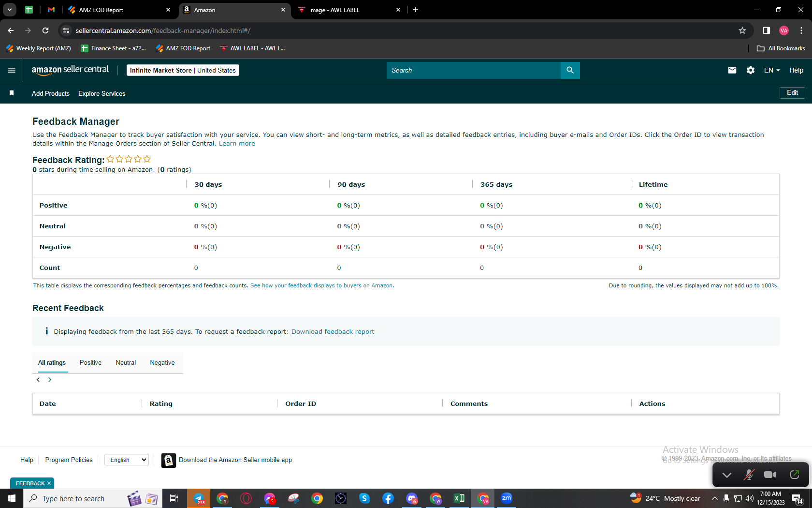Open the tab search dropdown arrow
Image resolution: width=812 pixels, height=508 pixels.
click(x=10, y=10)
